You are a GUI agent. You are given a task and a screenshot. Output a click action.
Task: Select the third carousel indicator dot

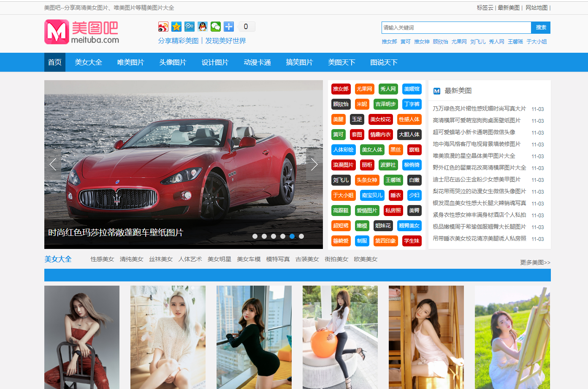click(x=274, y=236)
